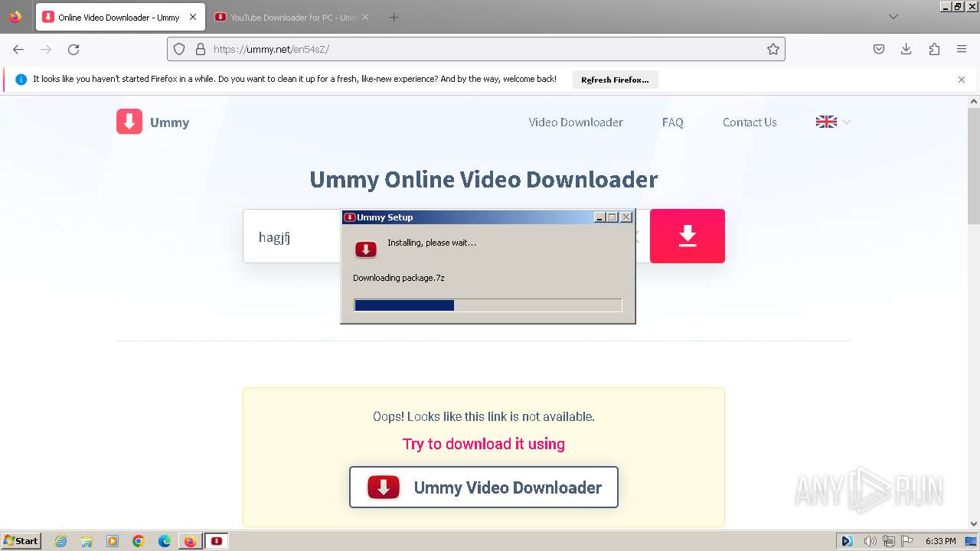Open media player taskbar icon
980x551 pixels.
[x=113, y=541]
